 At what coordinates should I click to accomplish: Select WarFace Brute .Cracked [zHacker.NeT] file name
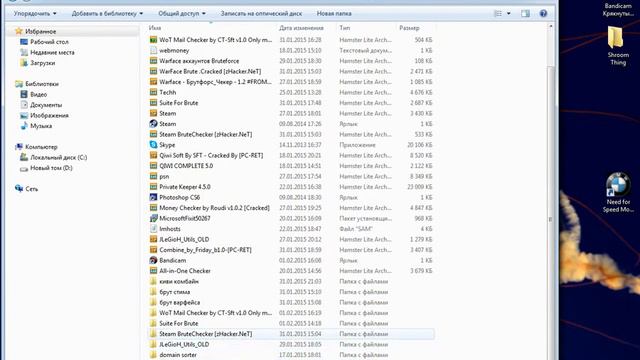click(210, 71)
